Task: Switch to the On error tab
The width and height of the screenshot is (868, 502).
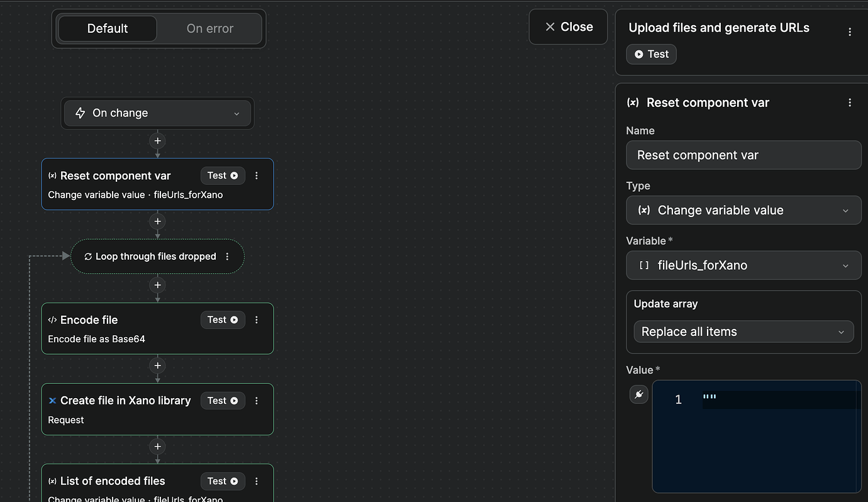Action: click(x=209, y=28)
